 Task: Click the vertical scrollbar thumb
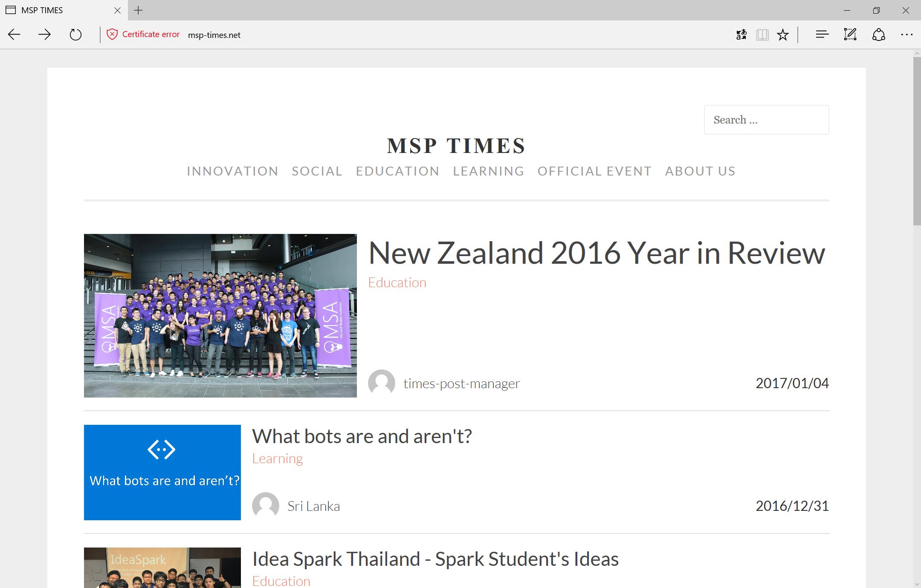pyautogui.click(x=917, y=141)
